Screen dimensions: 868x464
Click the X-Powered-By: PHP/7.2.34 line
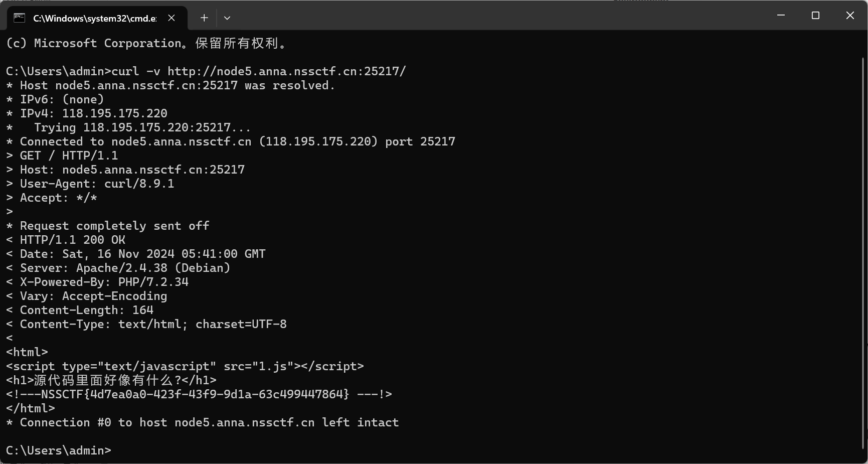tap(97, 282)
